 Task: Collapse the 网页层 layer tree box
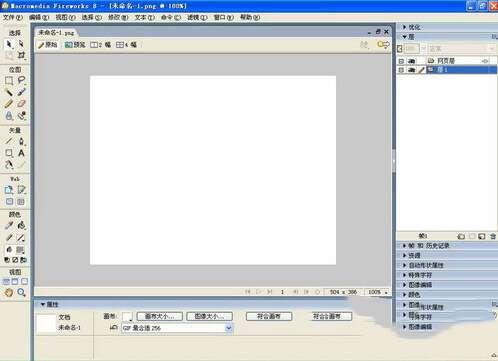[x=402, y=61]
